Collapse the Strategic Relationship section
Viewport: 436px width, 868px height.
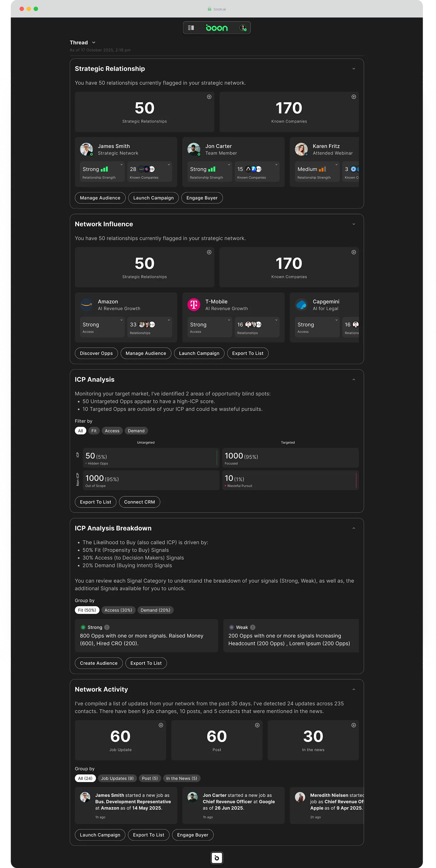tap(353, 69)
